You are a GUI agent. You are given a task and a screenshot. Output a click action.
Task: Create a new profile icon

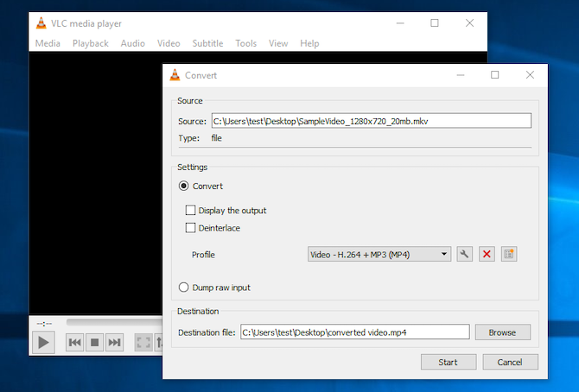click(509, 255)
